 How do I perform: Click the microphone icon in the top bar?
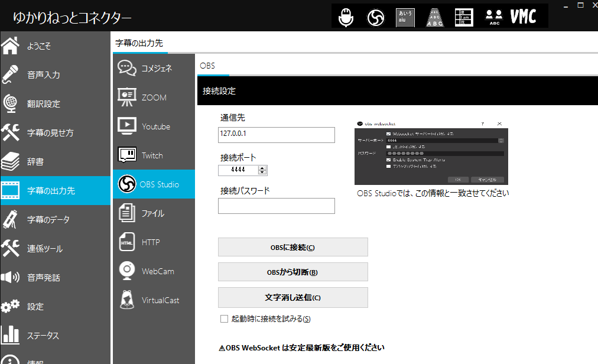tap(346, 18)
